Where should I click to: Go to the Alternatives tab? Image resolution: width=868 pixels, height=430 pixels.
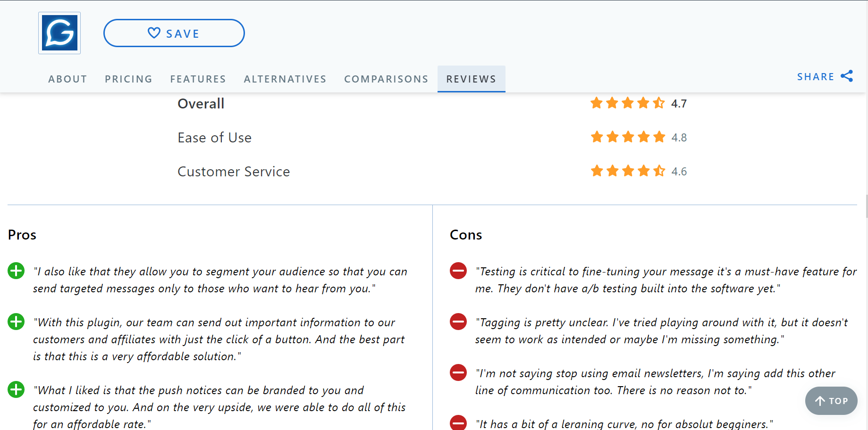285,79
